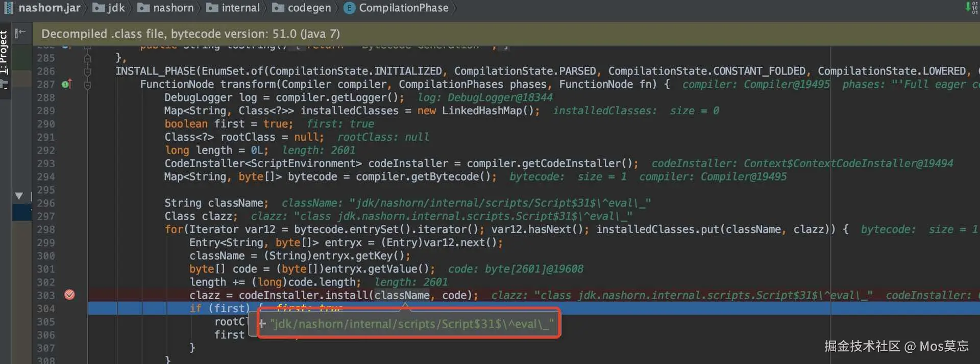Click the hide panel arrow icon
This screenshot has height=364, width=980.
click(x=20, y=34)
